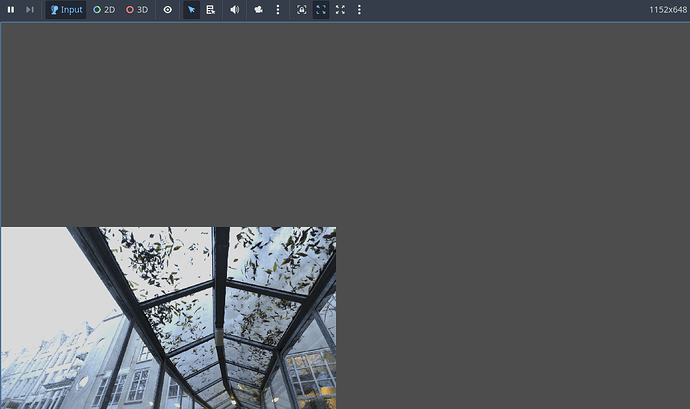Click the camera override icon
The image size is (690, 409).
point(259,10)
